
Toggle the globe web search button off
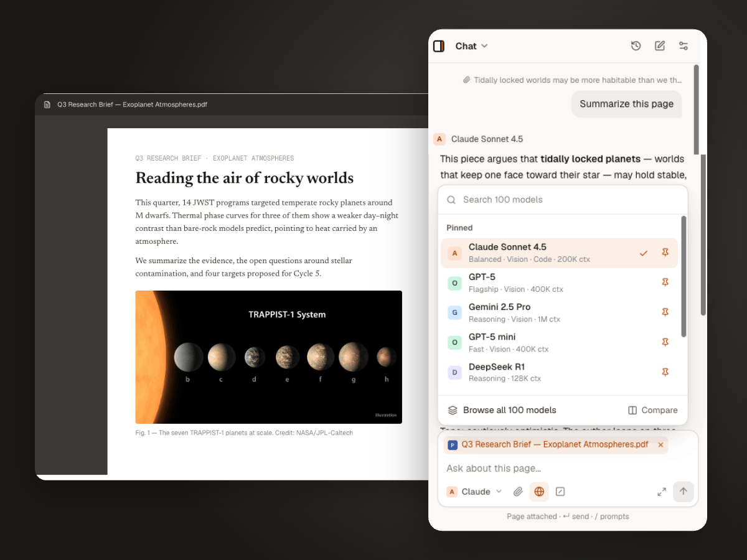pyautogui.click(x=539, y=492)
